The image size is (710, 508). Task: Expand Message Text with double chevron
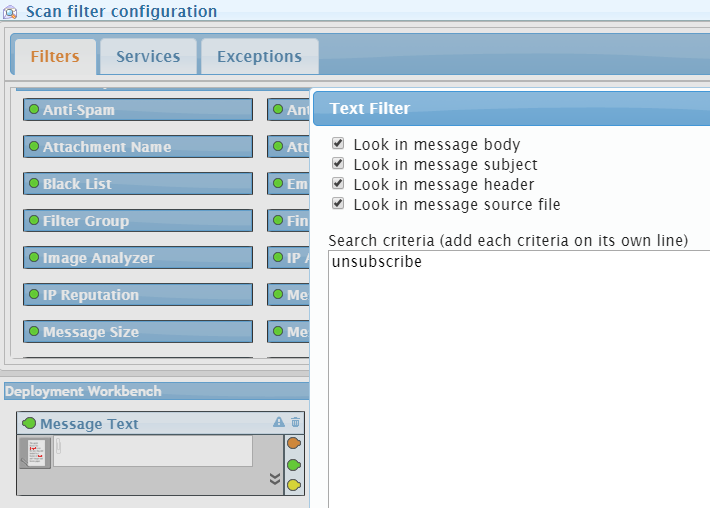pyautogui.click(x=275, y=479)
